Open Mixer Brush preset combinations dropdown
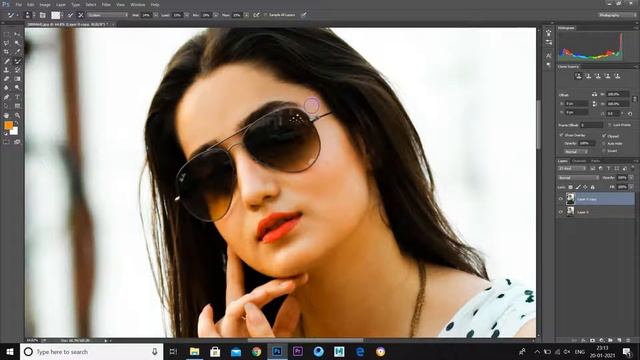This screenshot has width=640, height=360. [x=108, y=15]
